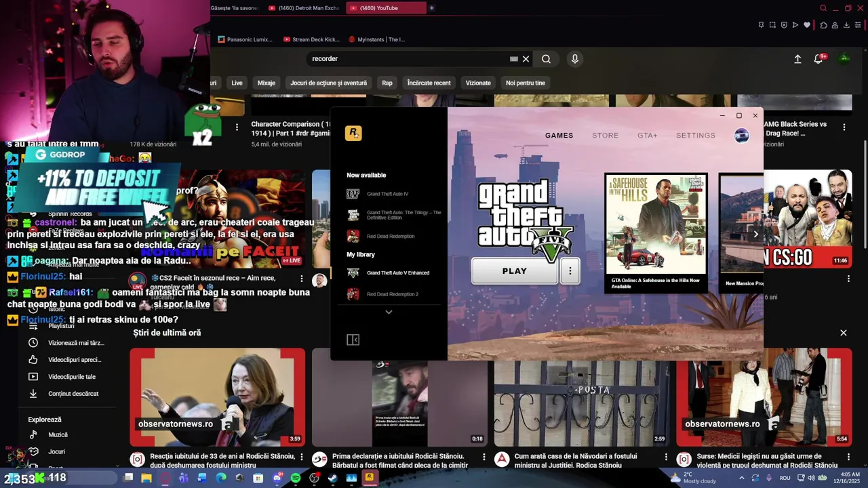The width and height of the screenshot is (868, 488).
Task: Clear the YouTube search box with X
Action: [526, 59]
